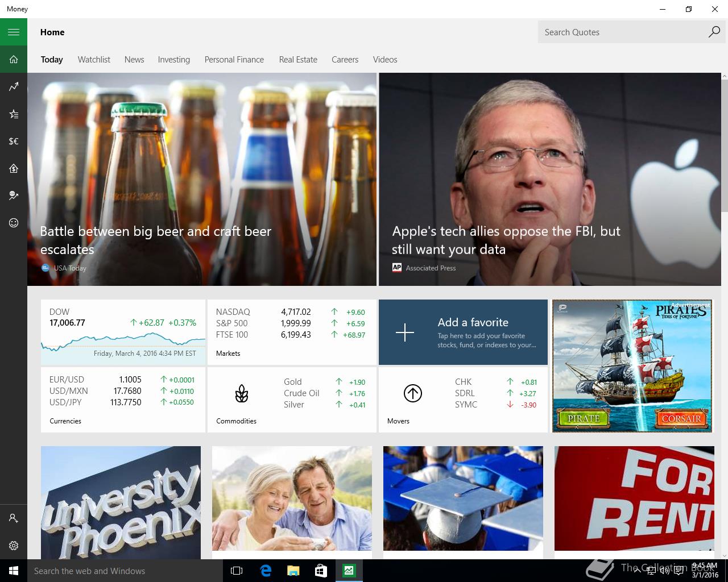Click the Markets label
The image size is (728, 582).
228,354
